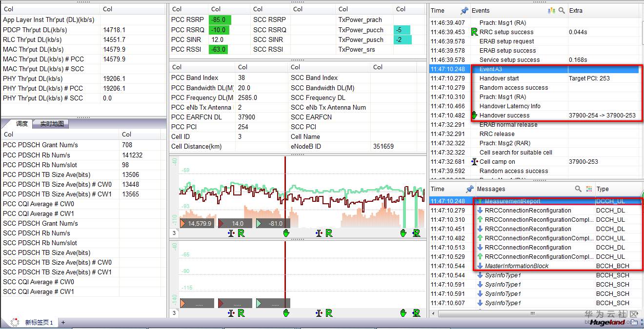Image resolution: width=644 pixels, height=329 pixels.
Task: Click the green triangle on the -81.0 chip
Action: (x=259, y=223)
